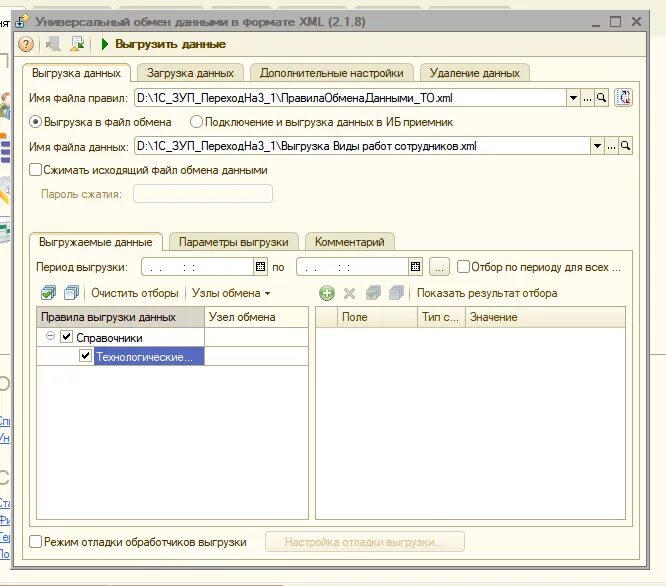Click the Узел обмена column header
The image size is (666, 586).
pyautogui.click(x=256, y=317)
